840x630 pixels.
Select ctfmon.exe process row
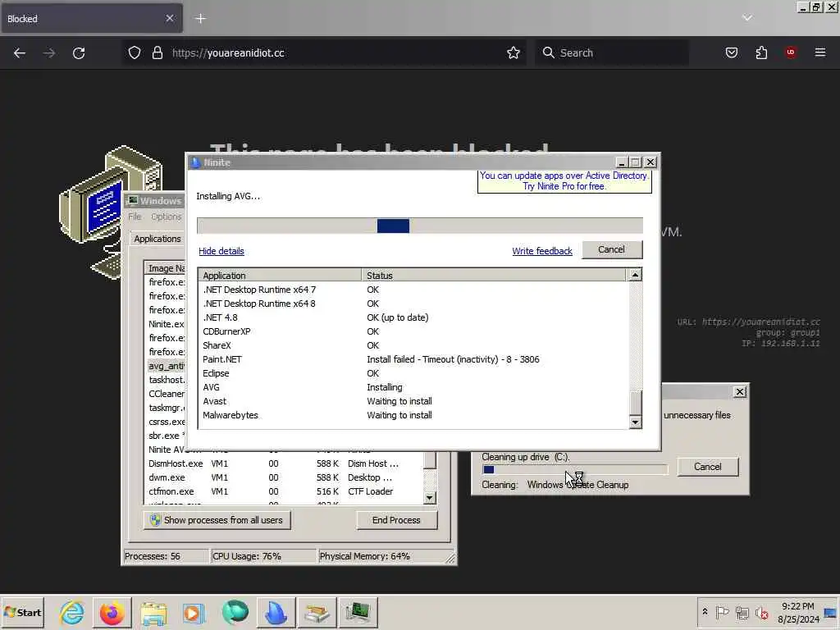pyautogui.click(x=284, y=492)
